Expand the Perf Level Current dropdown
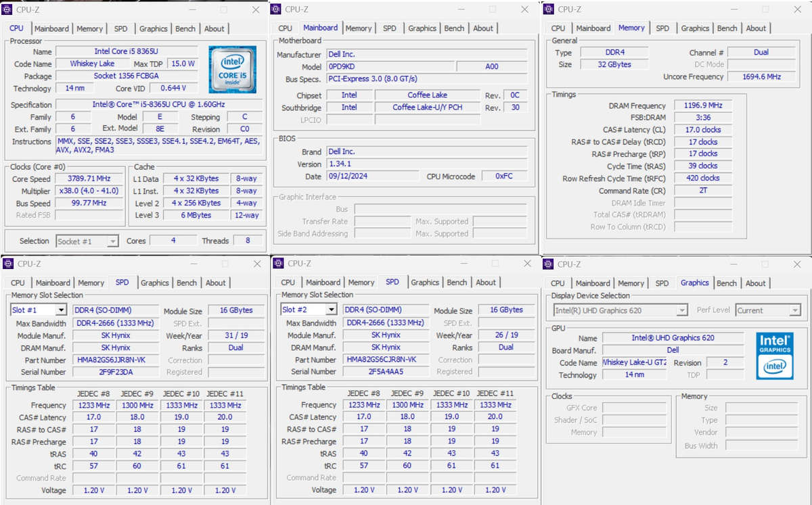Image resolution: width=812 pixels, height=505 pixels. pyautogui.click(x=794, y=310)
